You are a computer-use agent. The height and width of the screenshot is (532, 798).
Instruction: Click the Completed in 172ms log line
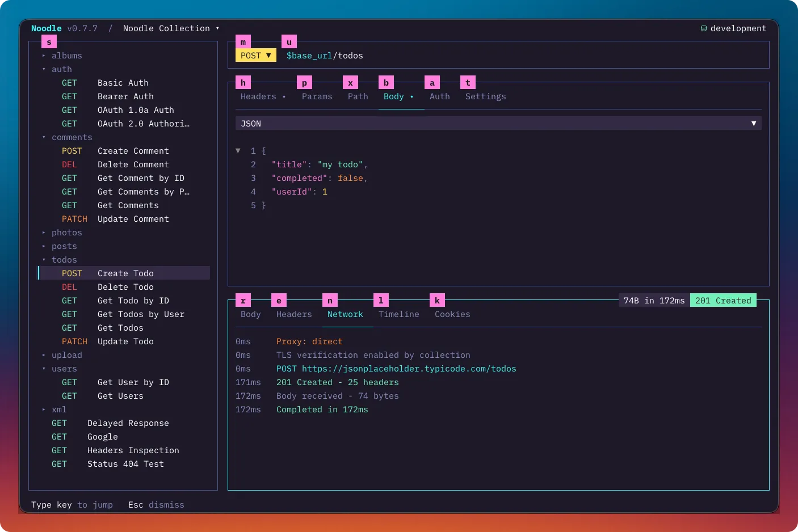322,409
